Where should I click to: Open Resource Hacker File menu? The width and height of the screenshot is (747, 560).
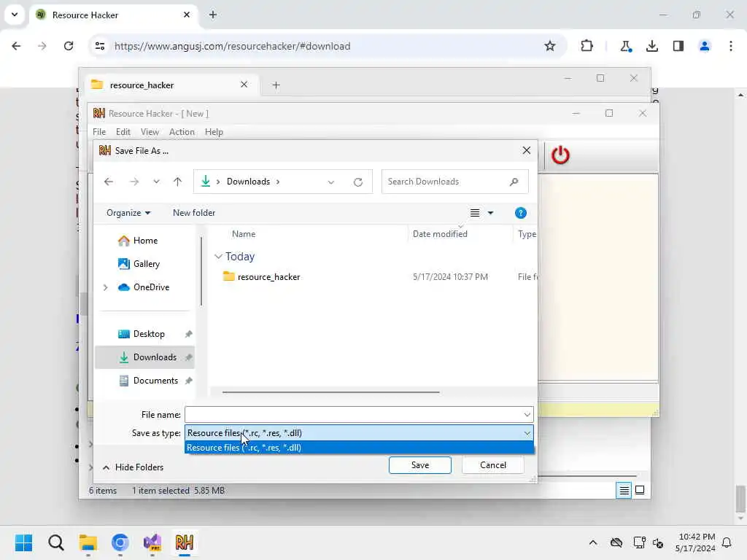(99, 132)
